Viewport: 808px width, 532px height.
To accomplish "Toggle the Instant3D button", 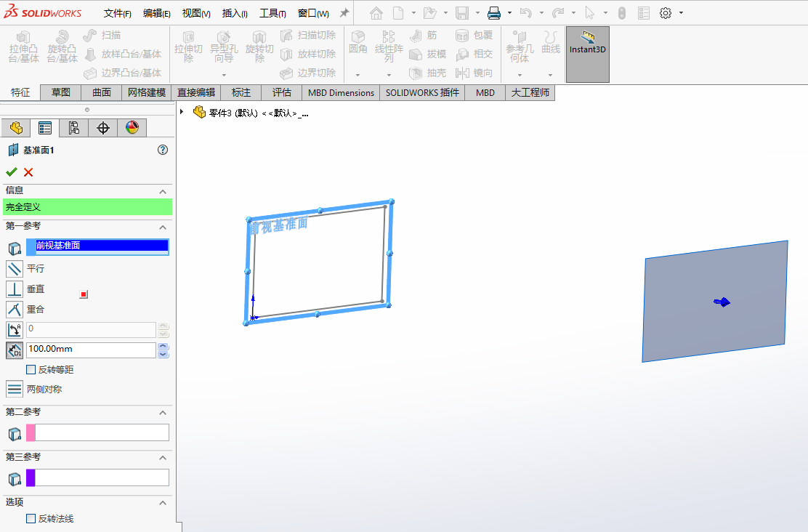I will (x=587, y=44).
